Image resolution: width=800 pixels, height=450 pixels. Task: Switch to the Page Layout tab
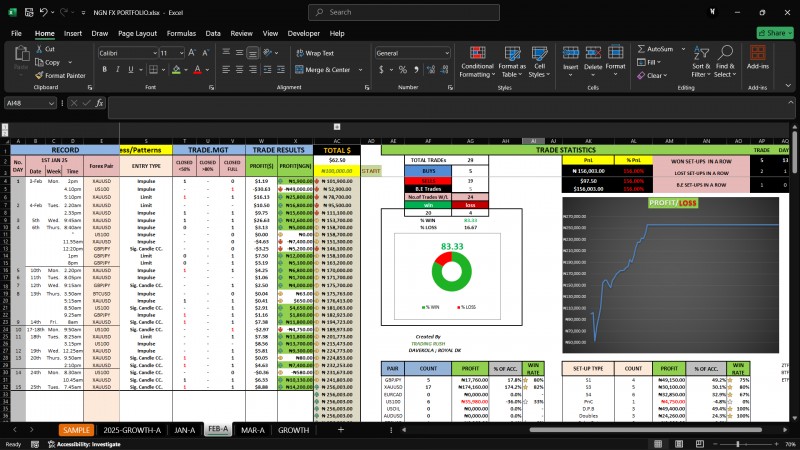(x=137, y=33)
